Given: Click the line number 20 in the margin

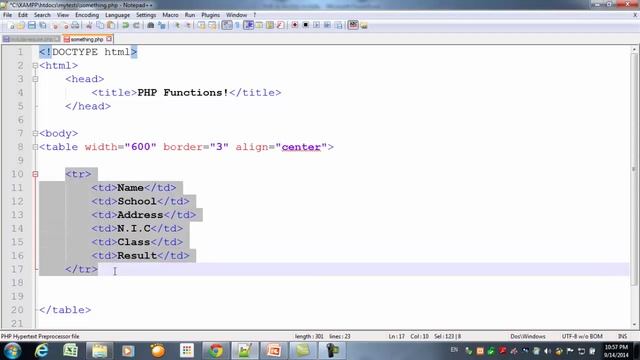Looking at the screenshot, I should 17,310.
